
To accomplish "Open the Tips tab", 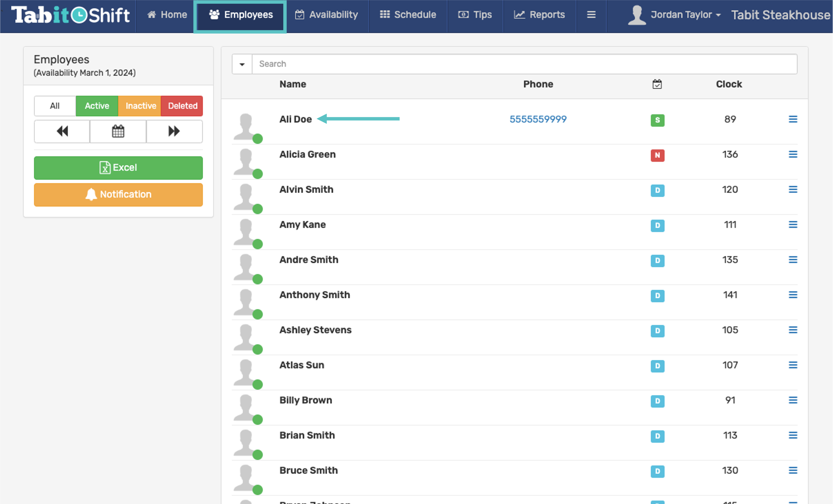I will (475, 15).
